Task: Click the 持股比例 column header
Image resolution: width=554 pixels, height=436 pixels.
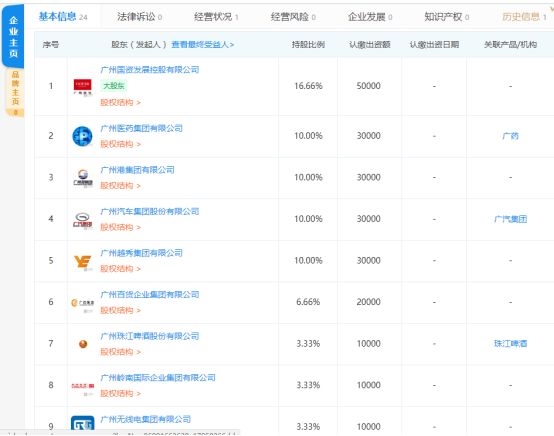Action: (308, 45)
